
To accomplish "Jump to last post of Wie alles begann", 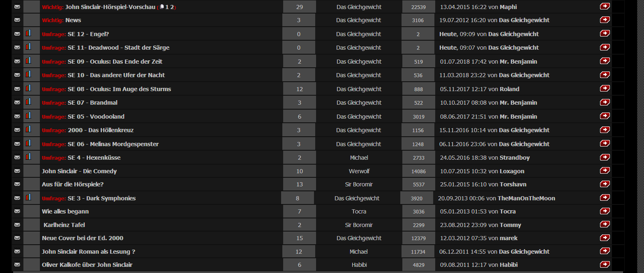I will pyautogui.click(x=605, y=211).
